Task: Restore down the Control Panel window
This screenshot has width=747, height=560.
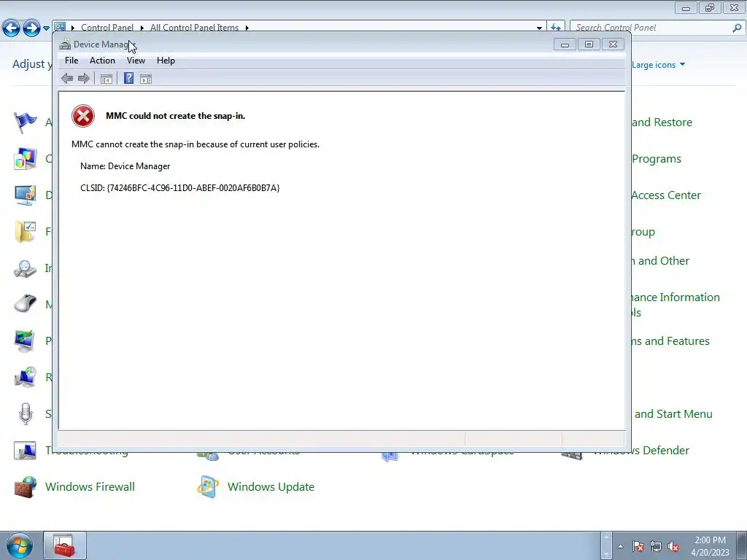Action: click(x=710, y=8)
